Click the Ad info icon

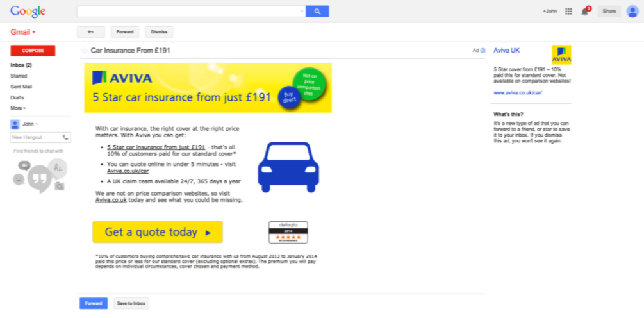pos(483,51)
